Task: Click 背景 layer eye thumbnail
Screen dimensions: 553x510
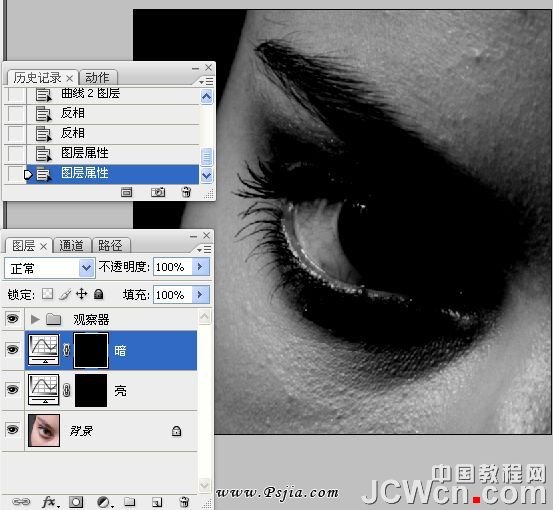Action: point(44,430)
